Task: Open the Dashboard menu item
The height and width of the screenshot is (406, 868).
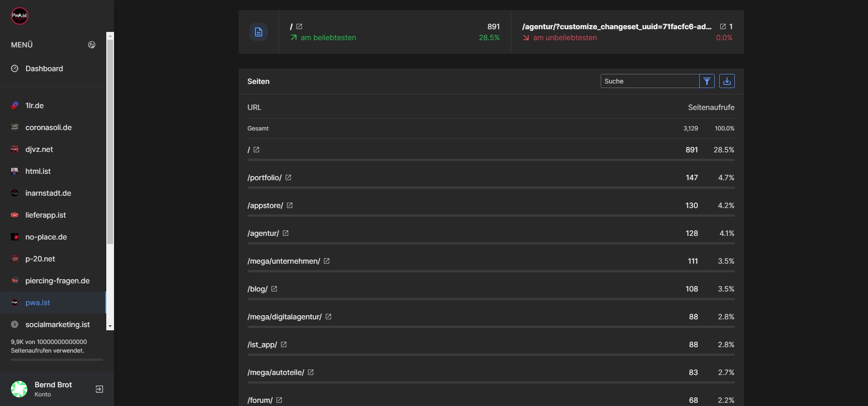Action: 44,68
